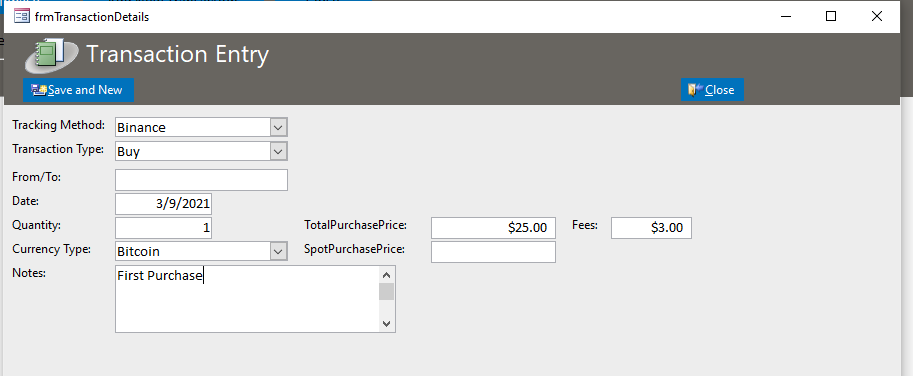Click the Transaction Entry heading
The width and height of the screenshot is (913, 376).
pos(178,54)
